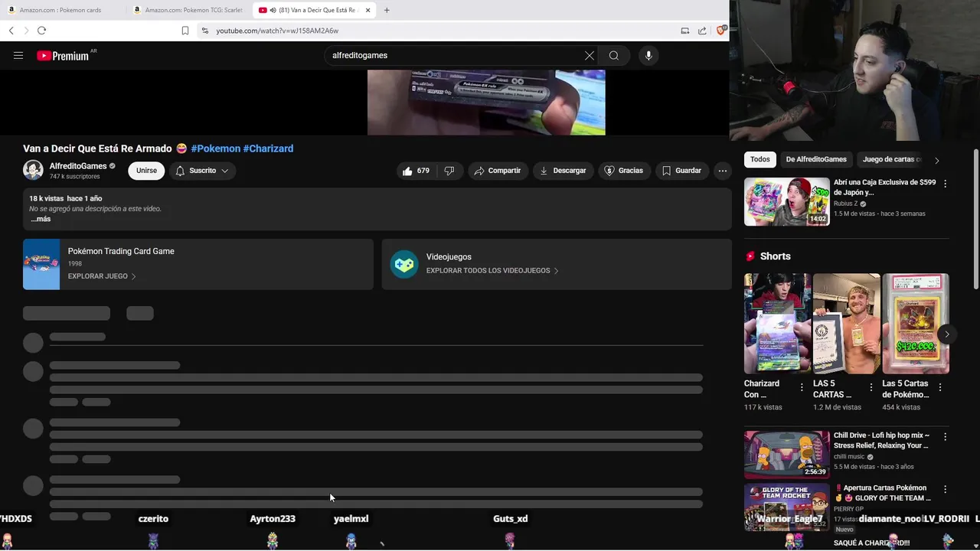Click EXPLORAR TODOS LOS VIDEOJUEGOS link
Screen dimensions: 980x551
pyautogui.click(x=492, y=271)
